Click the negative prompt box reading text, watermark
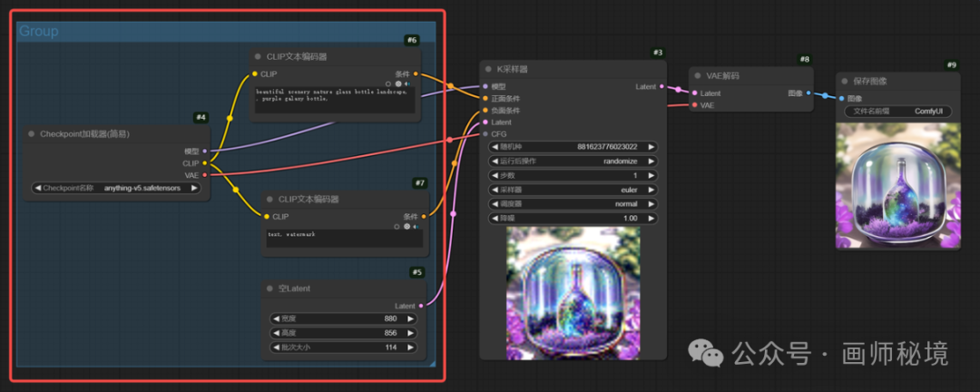980x392 pixels. click(x=345, y=239)
